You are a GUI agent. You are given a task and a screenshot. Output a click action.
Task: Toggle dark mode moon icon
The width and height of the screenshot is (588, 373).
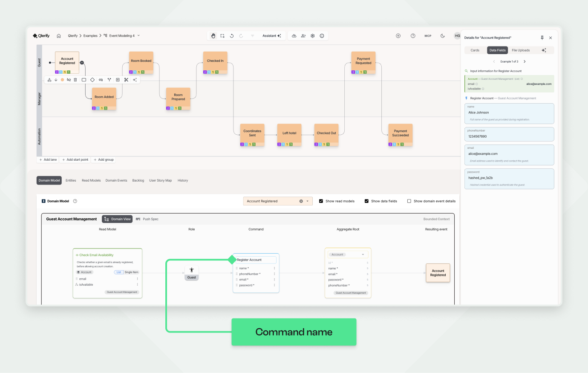(443, 36)
